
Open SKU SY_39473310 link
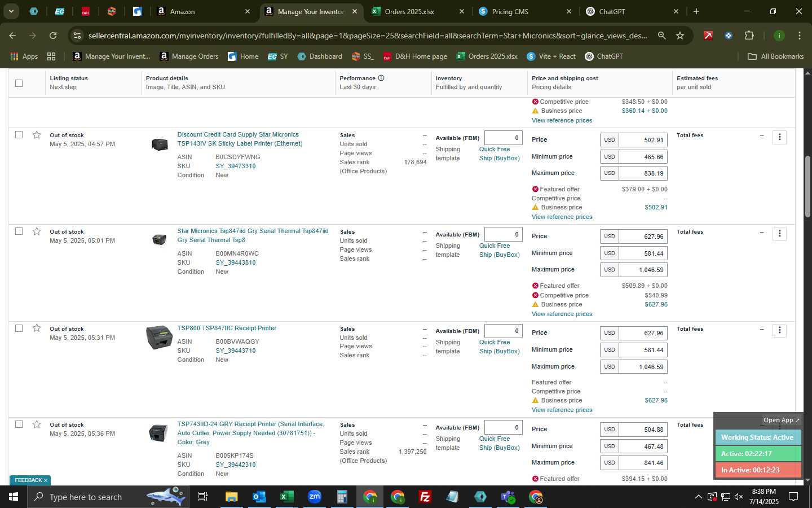coord(236,166)
